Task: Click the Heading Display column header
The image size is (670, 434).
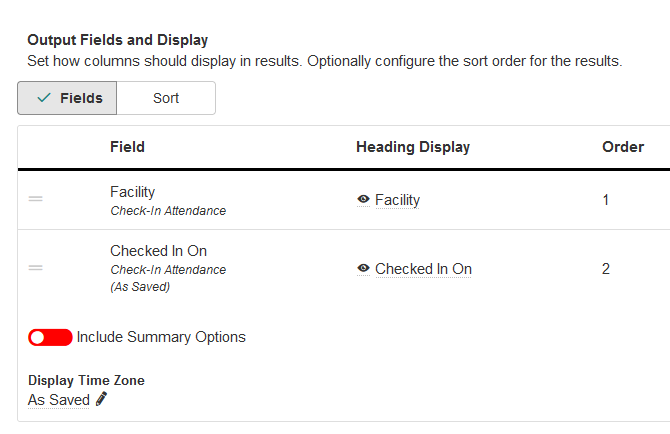Action: tap(412, 147)
